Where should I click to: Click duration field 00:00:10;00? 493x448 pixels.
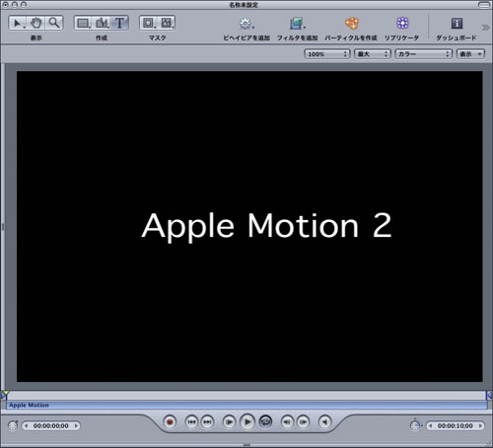coord(456,426)
